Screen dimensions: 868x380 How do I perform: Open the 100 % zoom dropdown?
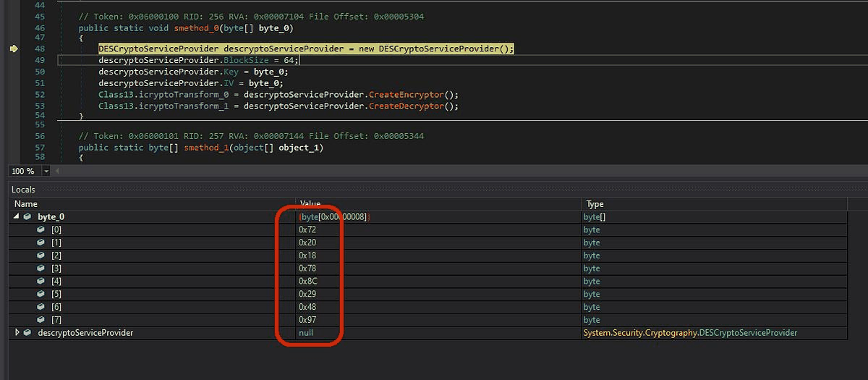coord(46,171)
